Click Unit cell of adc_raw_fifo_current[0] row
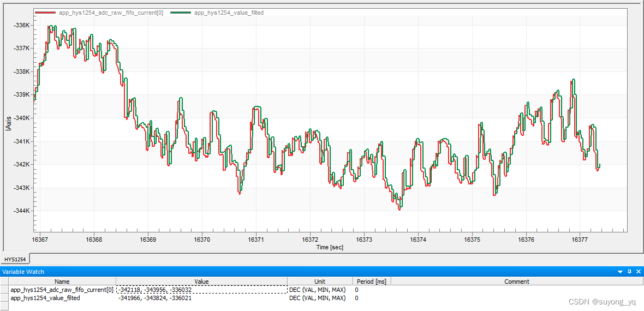 tap(319, 290)
